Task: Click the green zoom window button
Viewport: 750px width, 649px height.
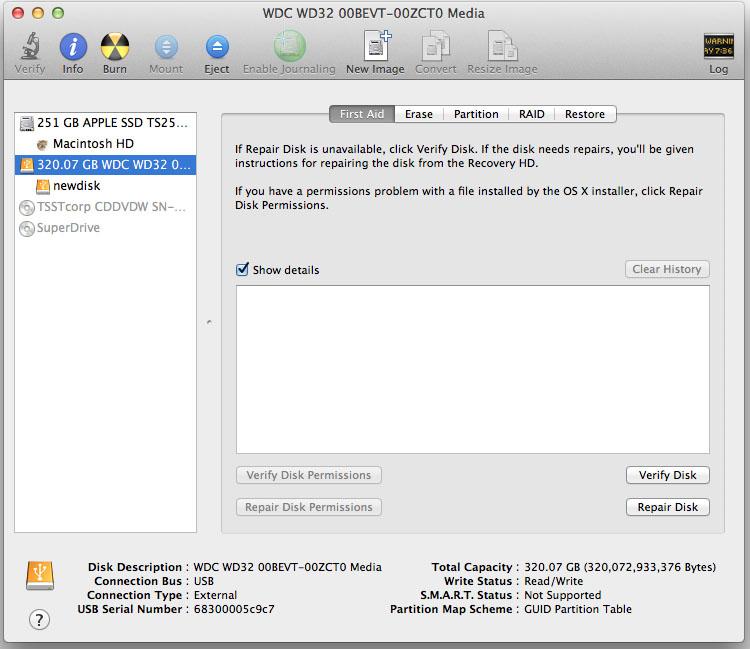Action: [x=58, y=13]
